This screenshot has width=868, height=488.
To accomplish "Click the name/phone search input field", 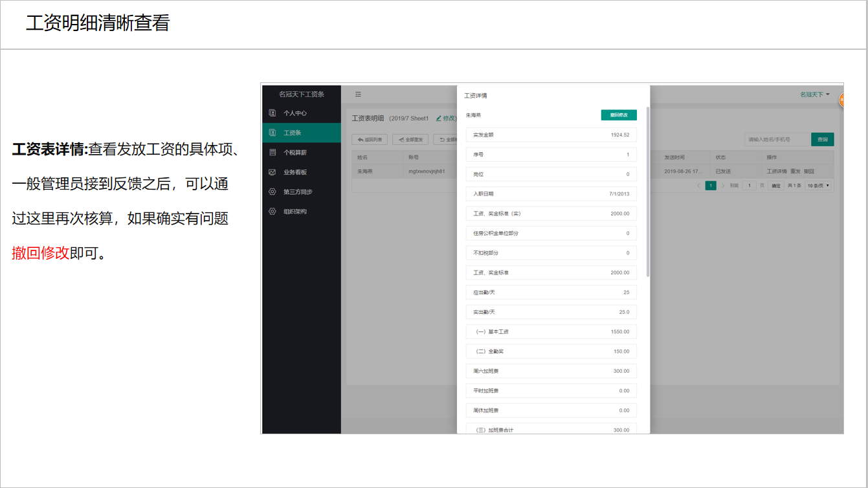I will (x=777, y=139).
